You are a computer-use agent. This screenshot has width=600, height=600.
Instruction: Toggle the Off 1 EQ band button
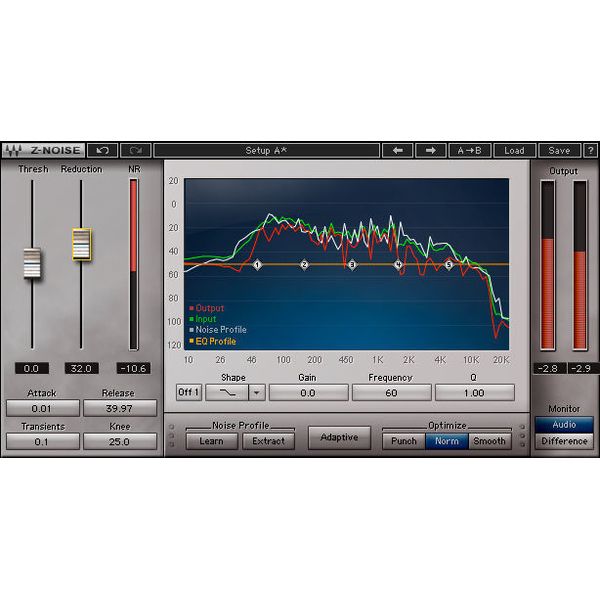point(189,393)
